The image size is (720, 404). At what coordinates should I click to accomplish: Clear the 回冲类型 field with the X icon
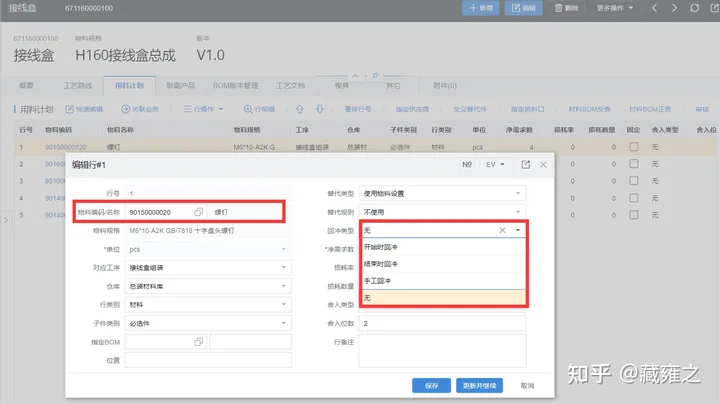click(x=502, y=230)
